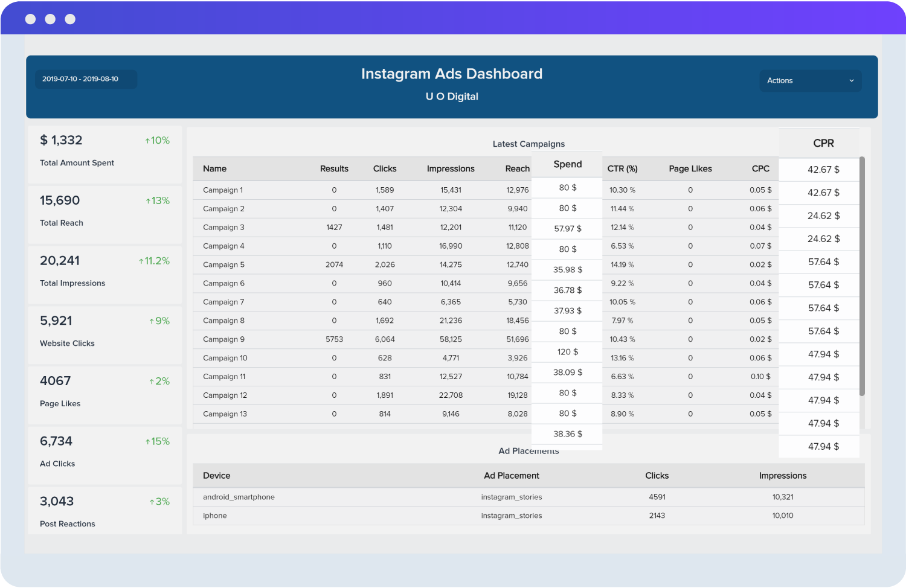The width and height of the screenshot is (906, 588).
Task: Click the 20,241 Total Impressions value
Action: (60, 261)
